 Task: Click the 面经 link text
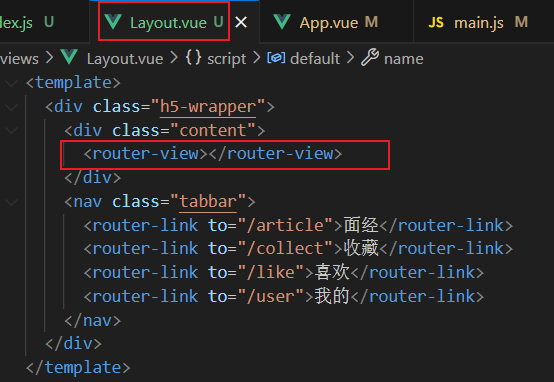(x=361, y=225)
